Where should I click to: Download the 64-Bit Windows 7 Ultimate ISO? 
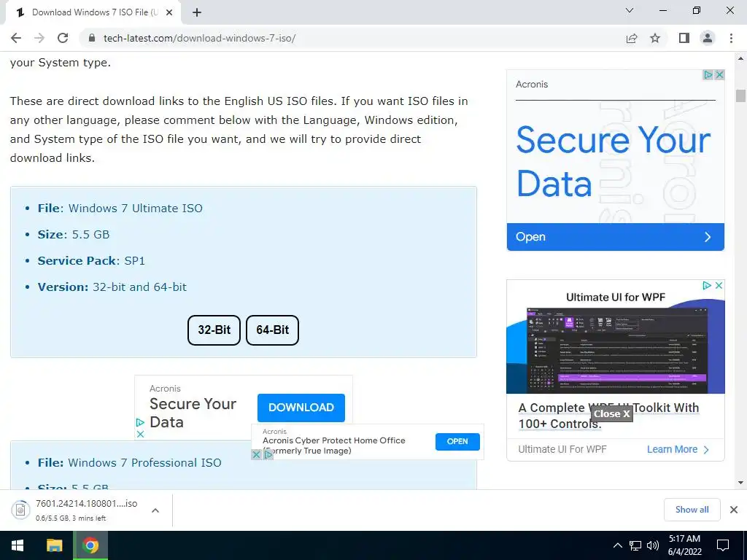[273, 330]
